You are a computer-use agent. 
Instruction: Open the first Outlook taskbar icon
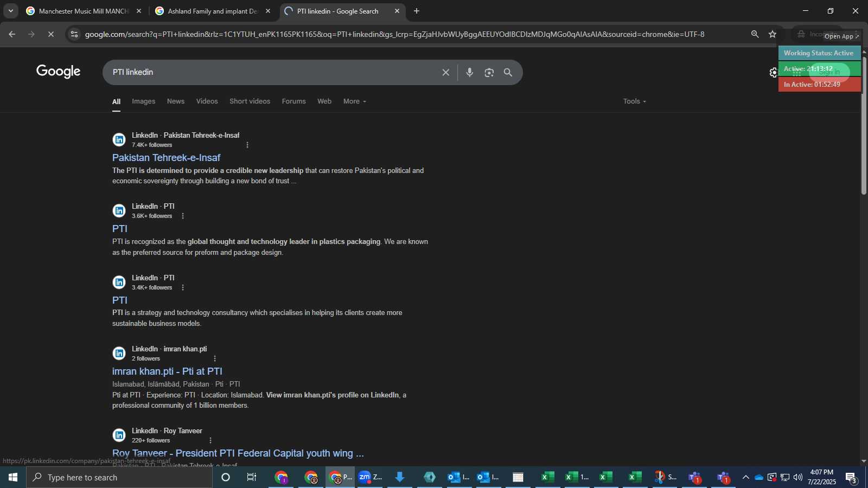[x=458, y=478]
